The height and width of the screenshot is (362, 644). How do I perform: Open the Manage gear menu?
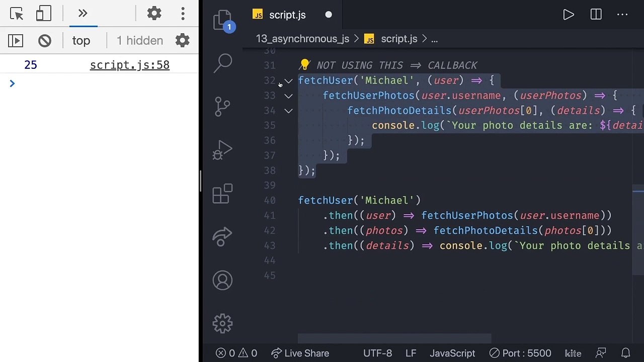[222, 323]
